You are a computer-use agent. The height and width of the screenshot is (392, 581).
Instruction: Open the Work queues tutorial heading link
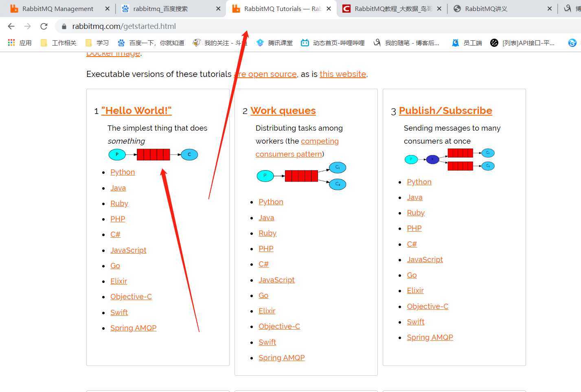283,111
